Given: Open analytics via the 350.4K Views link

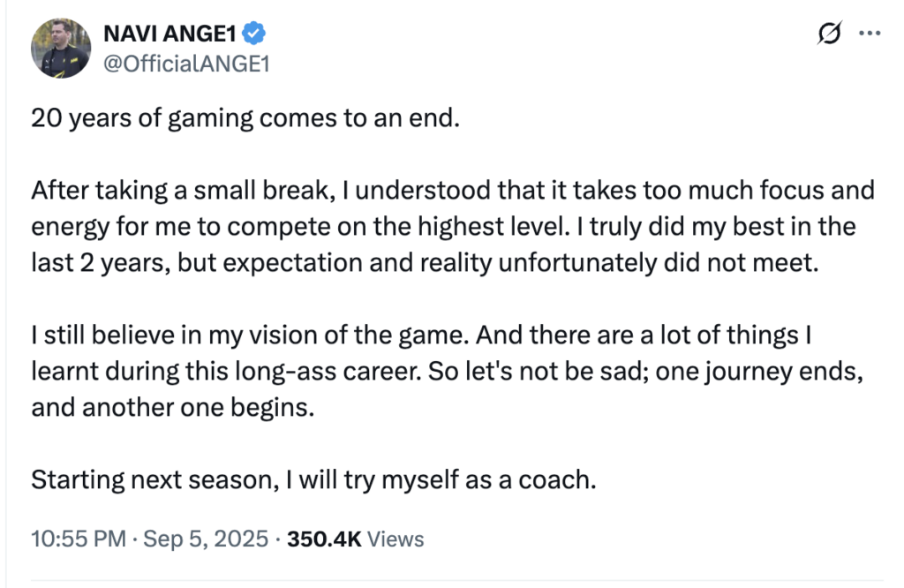Looking at the screenshot, I should click(357, 538).
